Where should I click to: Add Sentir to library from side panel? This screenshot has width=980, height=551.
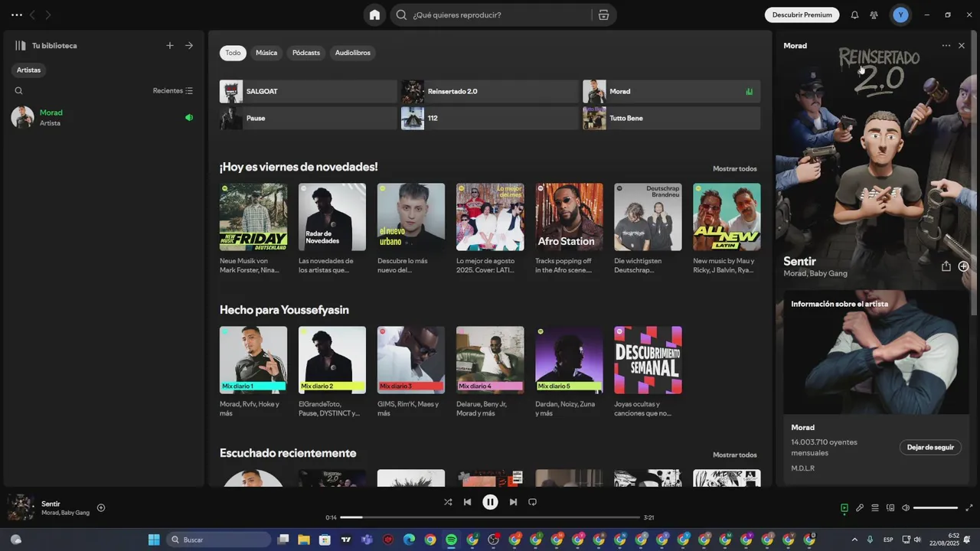coord(963,266)
